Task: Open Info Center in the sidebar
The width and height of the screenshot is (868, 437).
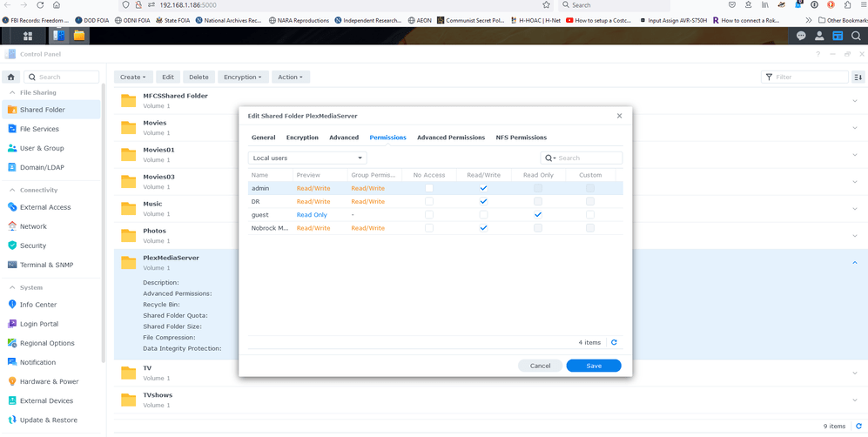Action: (x=51, y=305)
